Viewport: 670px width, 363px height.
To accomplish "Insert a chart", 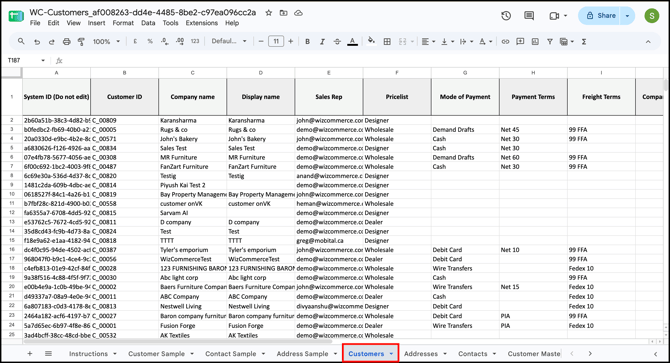I will 535,41.
